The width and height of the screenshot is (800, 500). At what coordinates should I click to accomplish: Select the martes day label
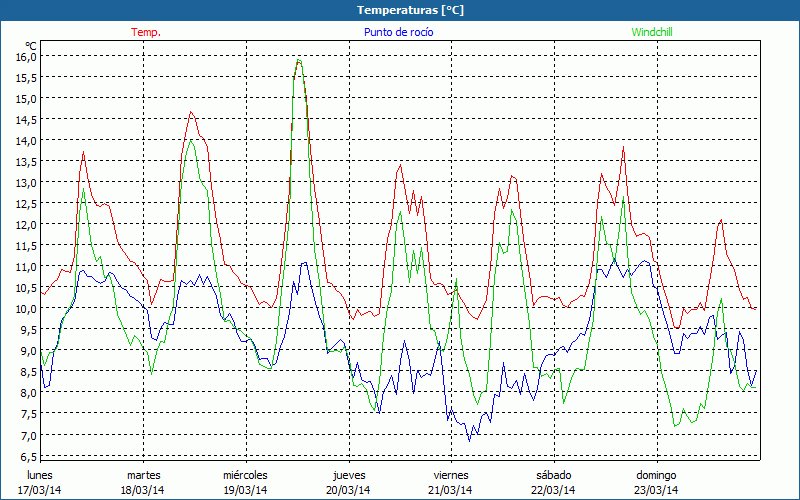coord(144,474)
